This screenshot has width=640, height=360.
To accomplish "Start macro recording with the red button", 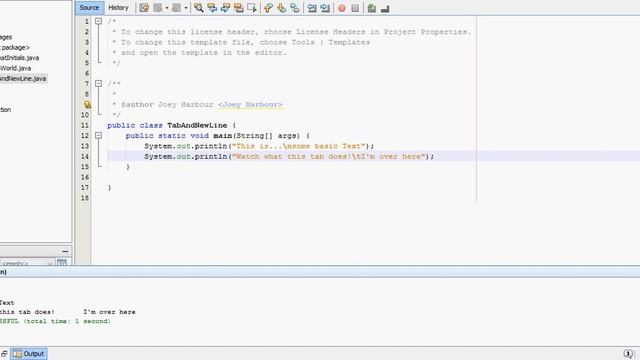I will coord(342,8).
